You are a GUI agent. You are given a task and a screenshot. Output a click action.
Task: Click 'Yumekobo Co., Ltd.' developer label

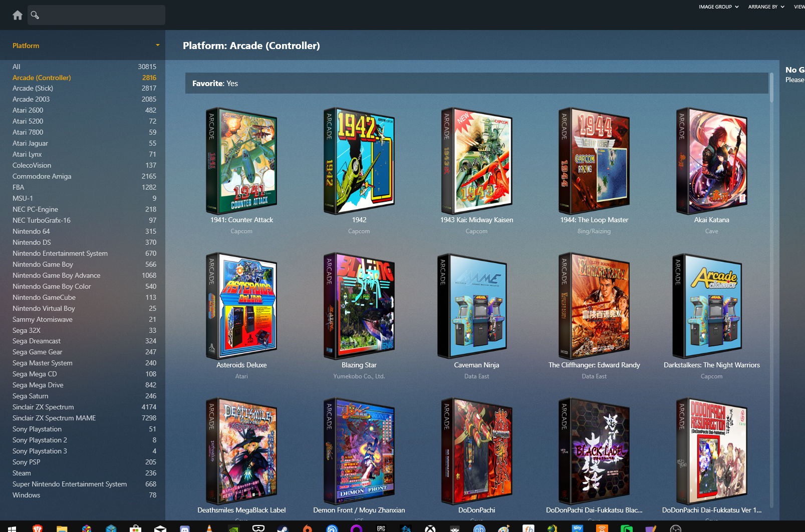coord(359,376)
